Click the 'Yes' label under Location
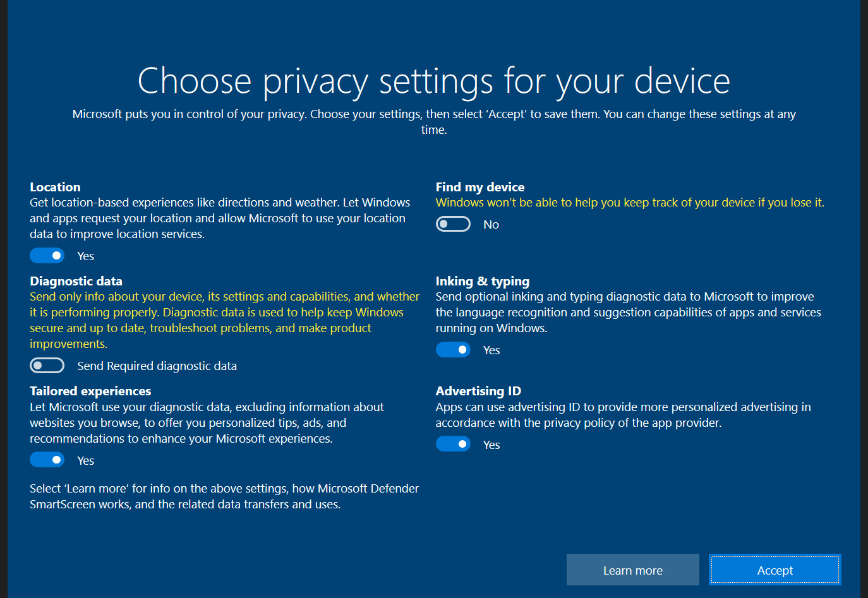The height and width of the screenshot is (598, 868). point(85,256)
